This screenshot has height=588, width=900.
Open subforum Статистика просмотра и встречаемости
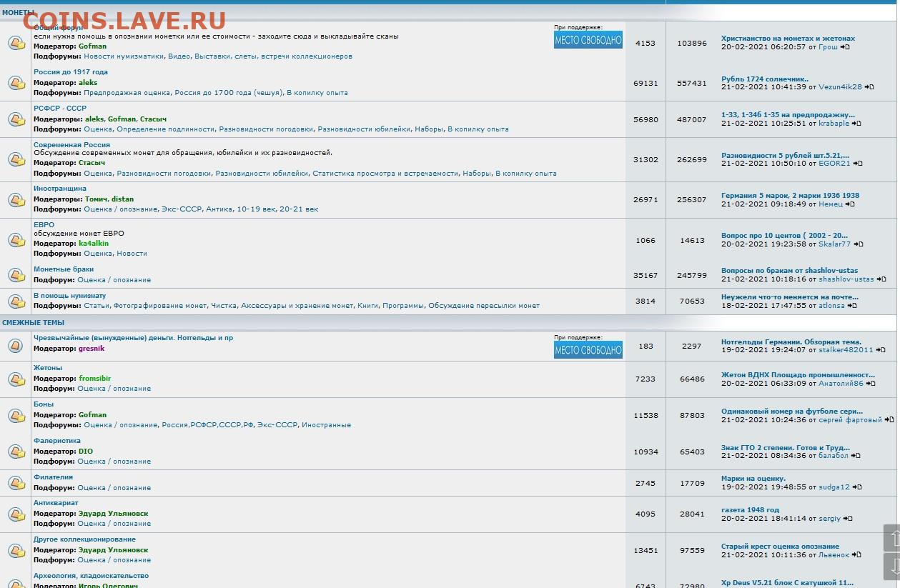click(x=385, y=174)
